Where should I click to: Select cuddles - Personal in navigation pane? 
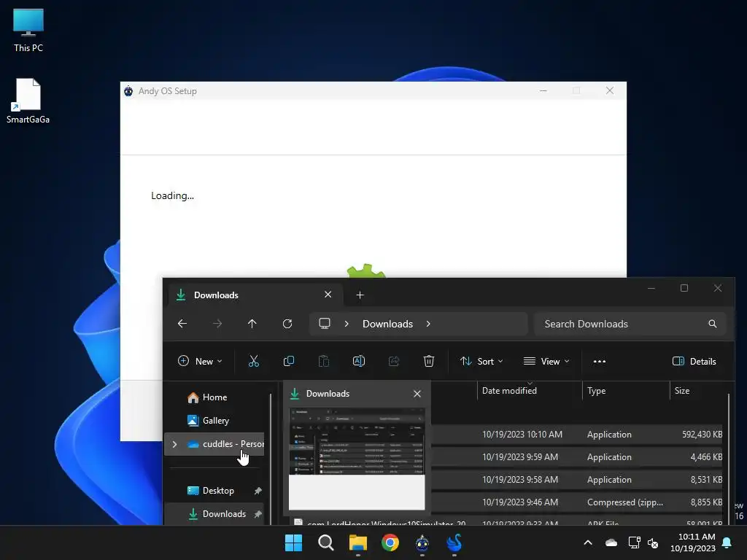click(214, 444)
